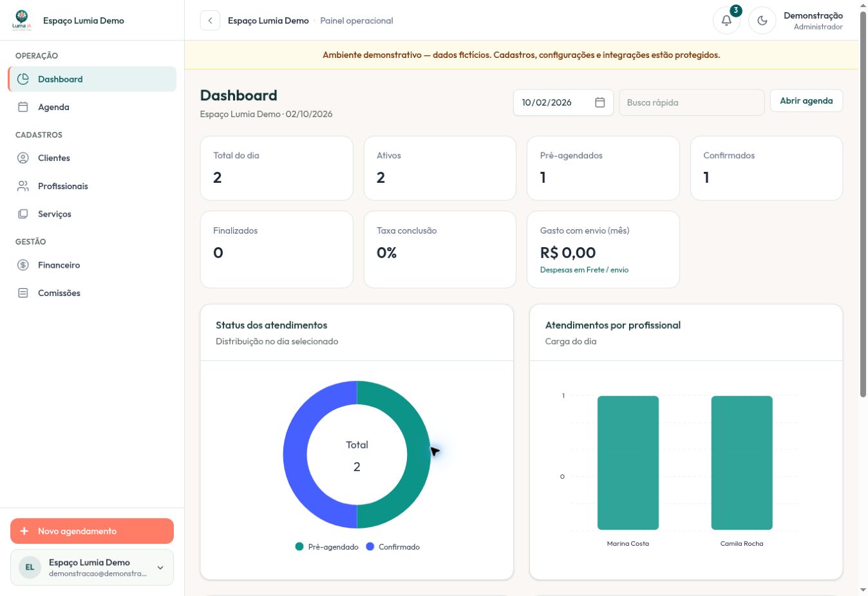Click the EL avatar in account card
Viewport: 868px width, 596px height.
30,567
